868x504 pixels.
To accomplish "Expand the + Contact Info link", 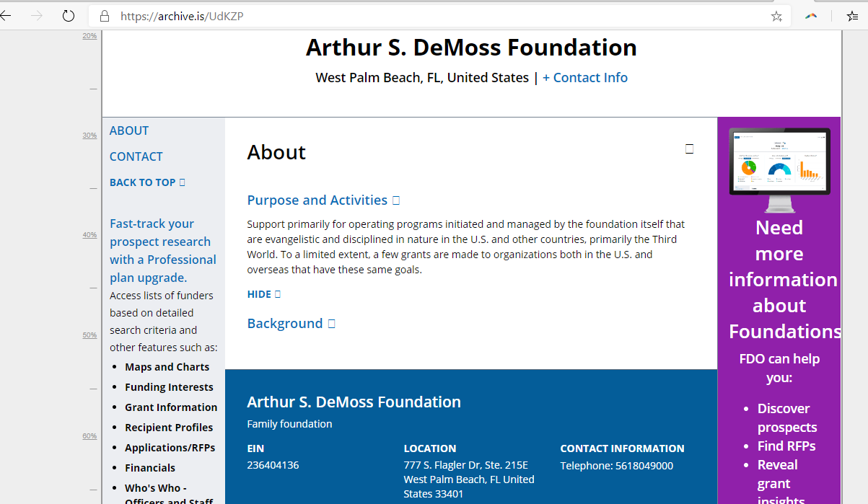I will pos(585,78).
